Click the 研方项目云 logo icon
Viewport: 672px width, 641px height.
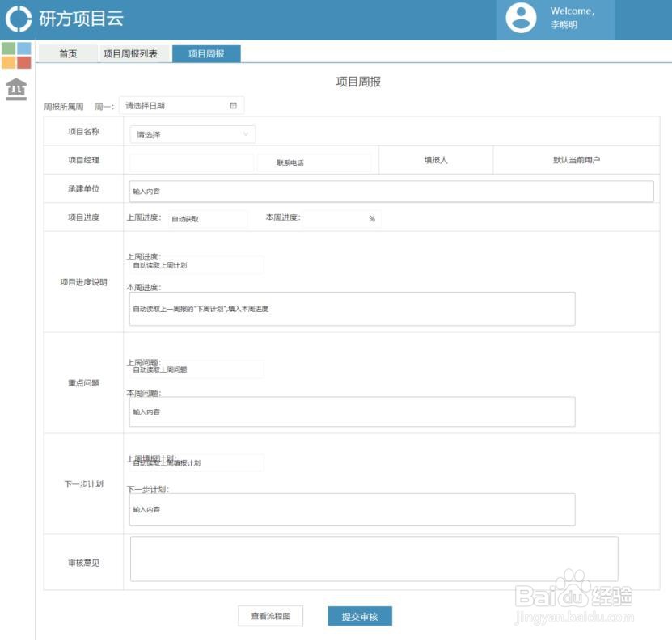point(19,19)
